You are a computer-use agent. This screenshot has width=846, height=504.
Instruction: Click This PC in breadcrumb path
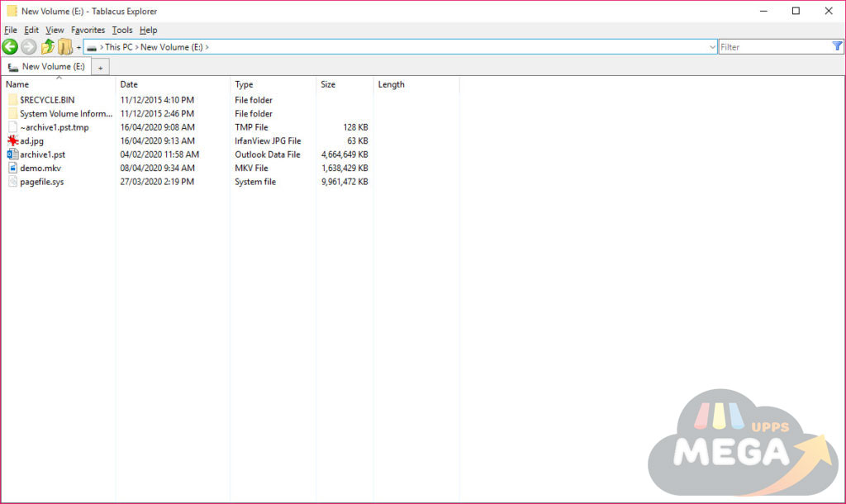pyautogui.click(x=119, y=47)
